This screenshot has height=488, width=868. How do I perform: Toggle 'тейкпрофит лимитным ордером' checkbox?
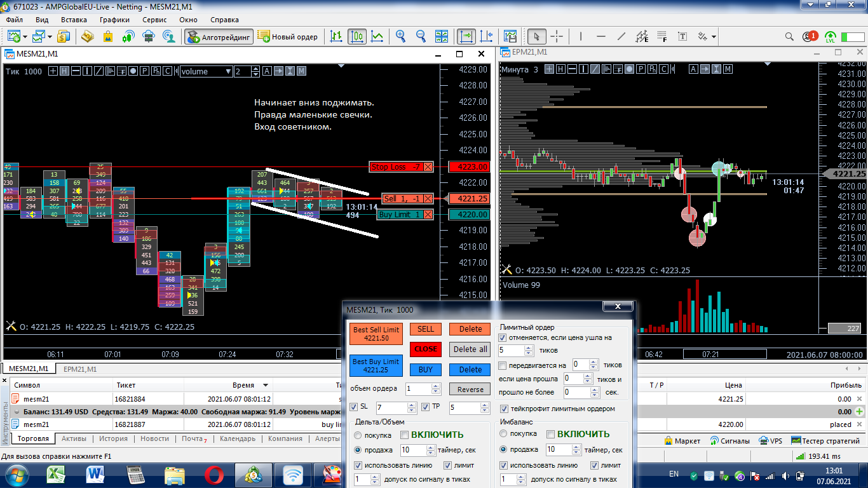pyautogui.click(x=505, y=409)
